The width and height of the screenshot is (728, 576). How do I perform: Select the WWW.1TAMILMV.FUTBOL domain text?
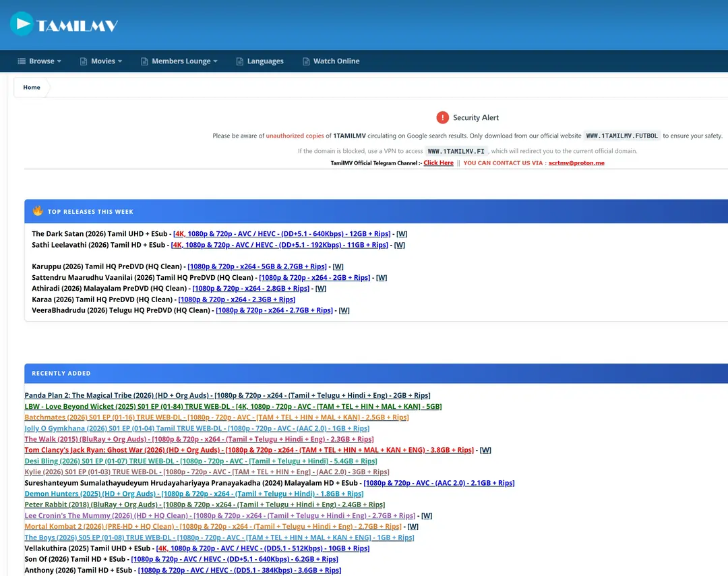coord(621,136)
